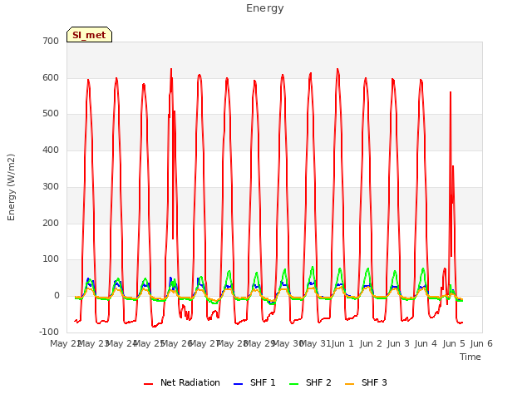532x399 pixels.
Task: Click the 700 y-axis tick label
Action: (51, 41)
